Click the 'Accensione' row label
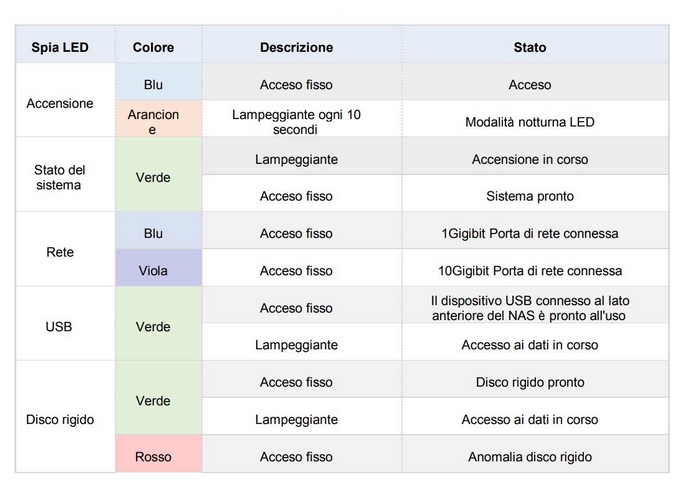Image resolution: width=700 pixels, height=497 pixels. (59, 103)
